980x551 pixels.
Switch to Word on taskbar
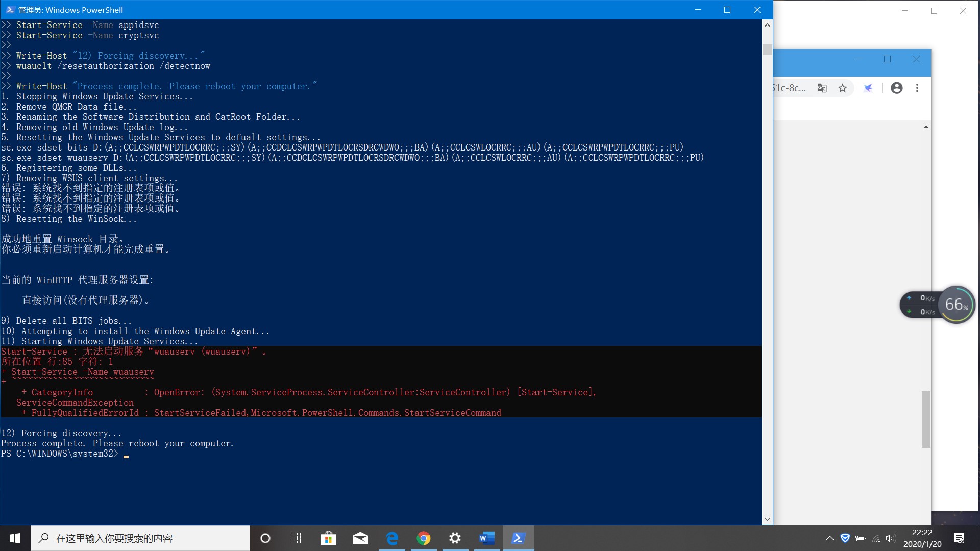coord(487,538)
